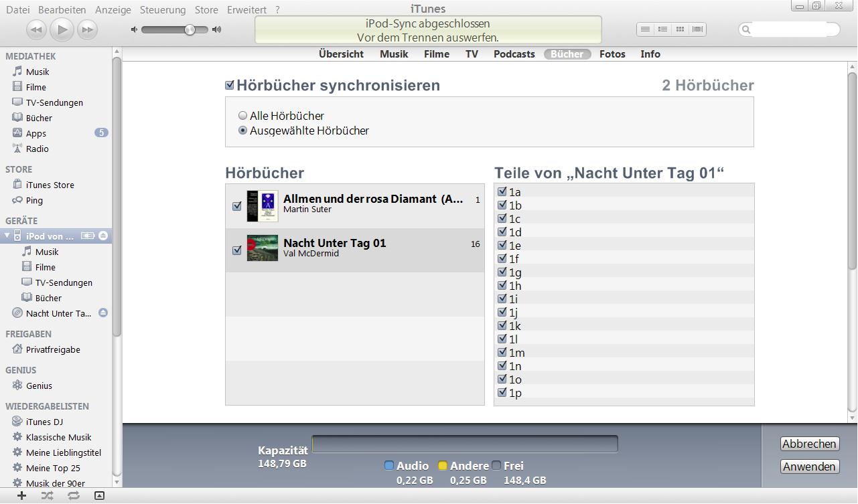Open TV-Sendungen in the Mediathek
858x504 pixels.
[x=54, y=102]
